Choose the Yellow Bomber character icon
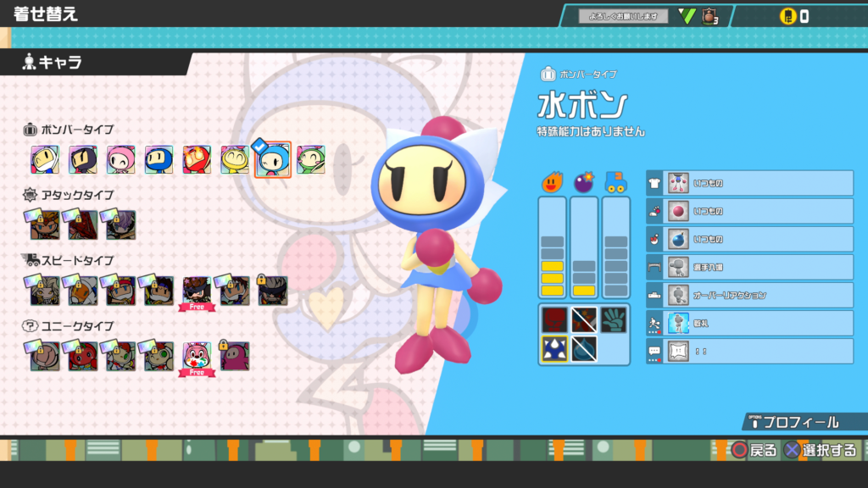The height and width of the screenshot is (488, 868). pyautogui.click(x=235, y=159)
